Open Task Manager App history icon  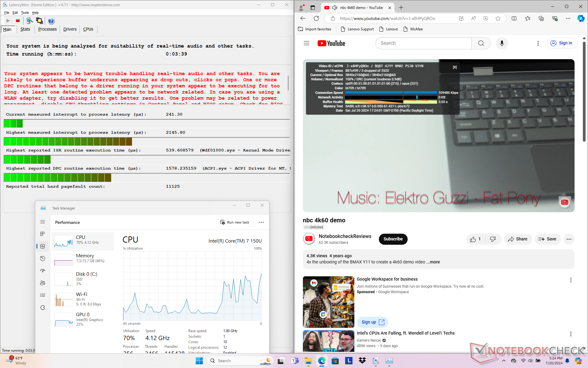tap(43, 259)
